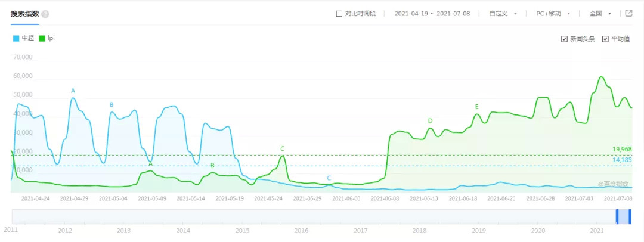Click the blue range slider handle at 2021
644x242 pixels.
(x=623, y=217)
